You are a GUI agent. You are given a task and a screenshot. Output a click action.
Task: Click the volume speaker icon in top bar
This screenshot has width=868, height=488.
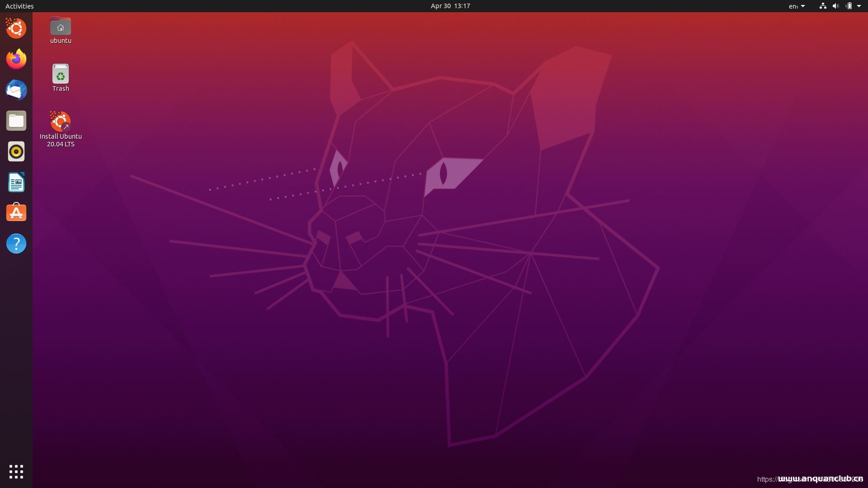pos(835,6)
